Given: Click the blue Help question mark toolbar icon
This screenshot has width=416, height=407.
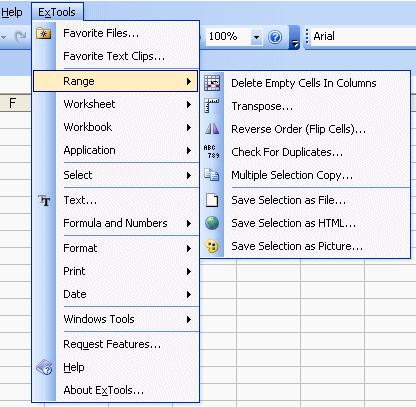Looking at the screenshot, I should pos(275,37).
